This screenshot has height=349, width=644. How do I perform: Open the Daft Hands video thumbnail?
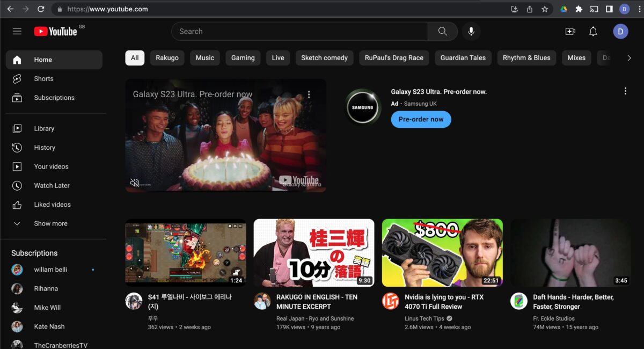coord(570,252)
